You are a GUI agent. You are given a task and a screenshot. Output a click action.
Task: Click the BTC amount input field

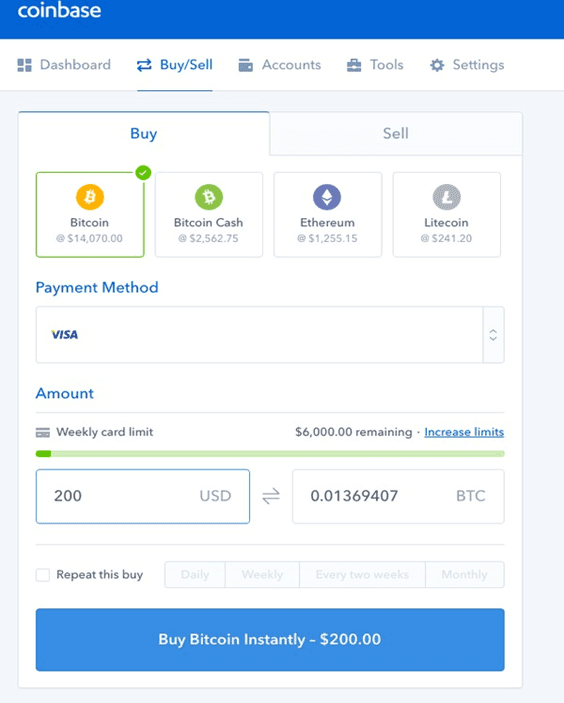click(398, 496)
